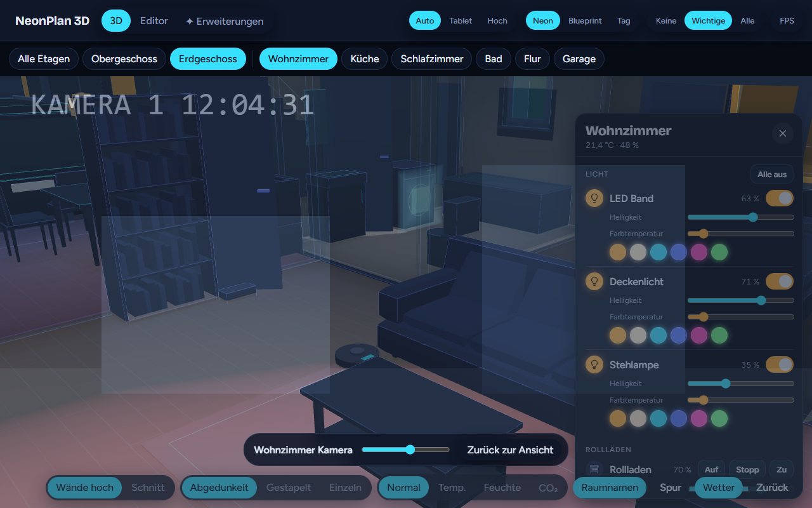Select the Tablet layout mode
812x508 pixels.
tap(461, 21)
